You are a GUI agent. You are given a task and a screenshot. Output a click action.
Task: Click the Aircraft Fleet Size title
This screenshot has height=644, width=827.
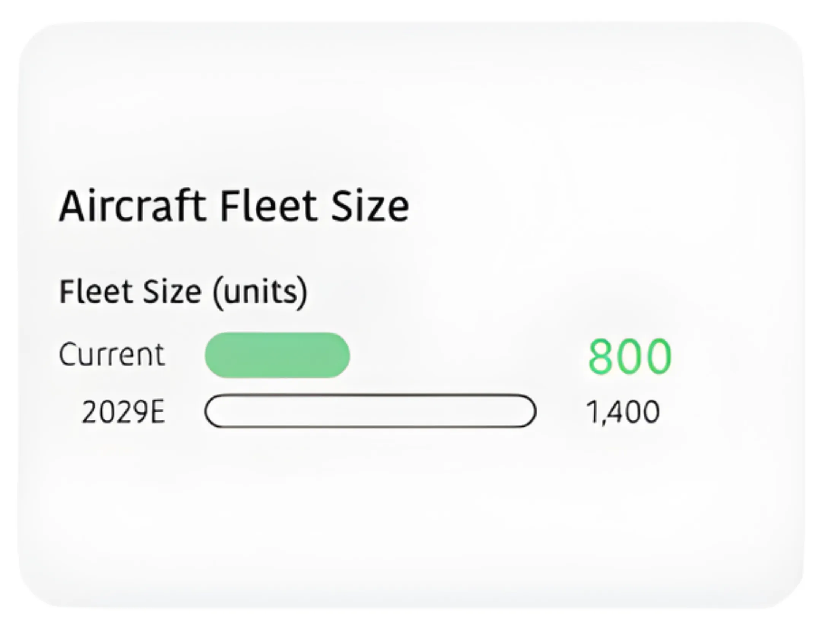click(234, 206)
